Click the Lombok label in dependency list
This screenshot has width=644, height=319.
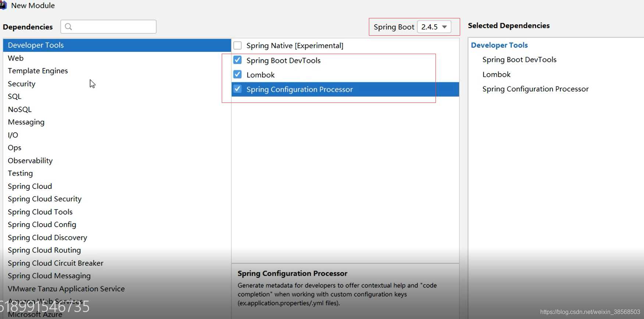click(260, 75)
